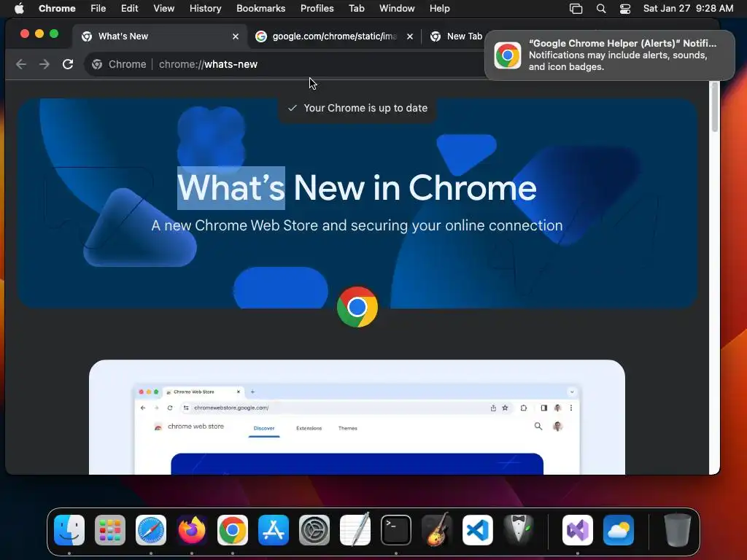Switch to the google.com/chrome/static tab

pyautogui.click(x=334, y=36)
